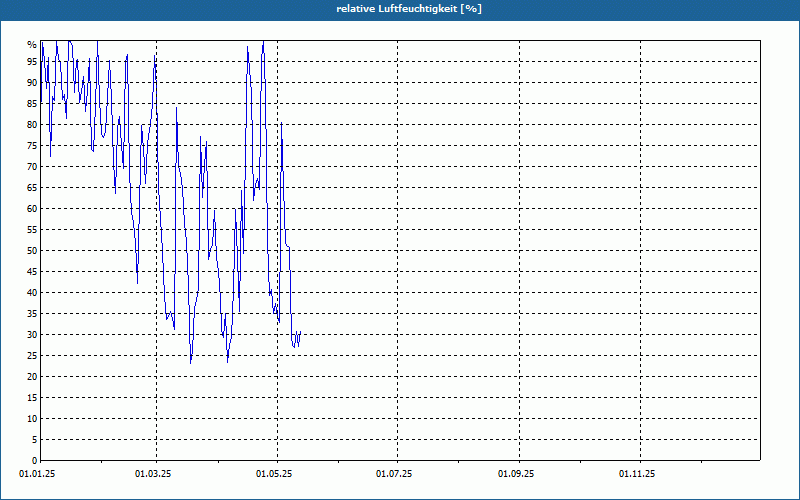The width and height of the screenshot is (800, 500).
Task: Click the 01.09.25 date label
Action: [x=516, y=474]
